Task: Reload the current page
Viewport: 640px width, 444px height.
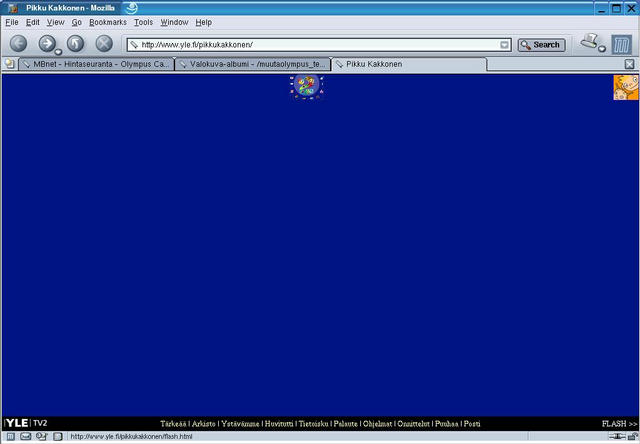Action: point(76,44)
